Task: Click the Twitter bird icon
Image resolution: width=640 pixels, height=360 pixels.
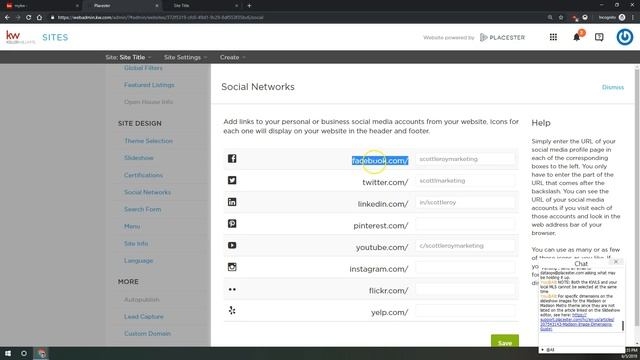Action: click(x=232, y=180)
